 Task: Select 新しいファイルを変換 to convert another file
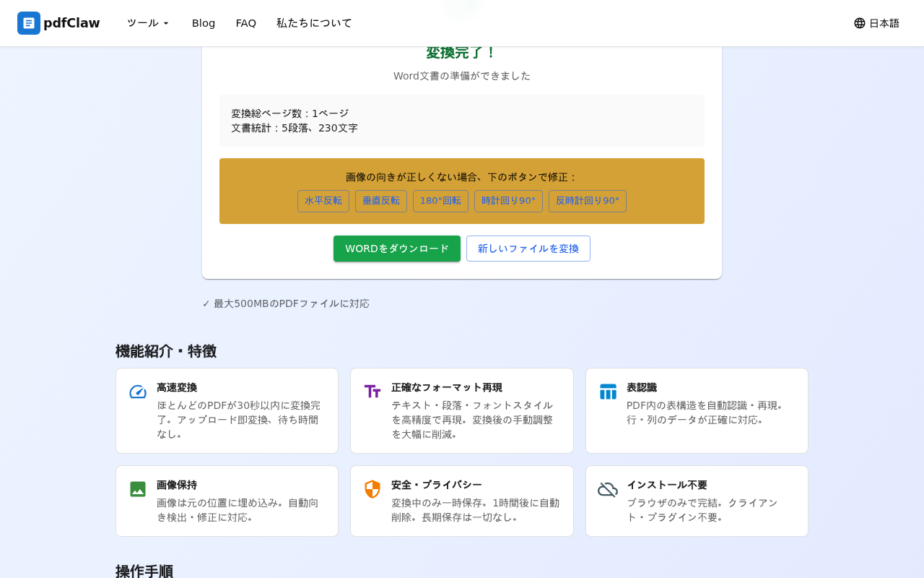[x=528, y=249]
